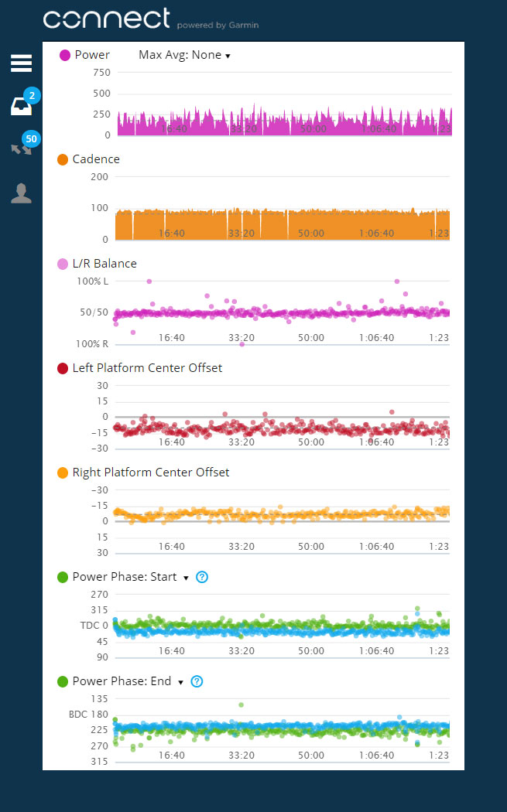Toggle the Right Platform Center Offset orange dot
The image size is (507, 812).
(63, 473)
